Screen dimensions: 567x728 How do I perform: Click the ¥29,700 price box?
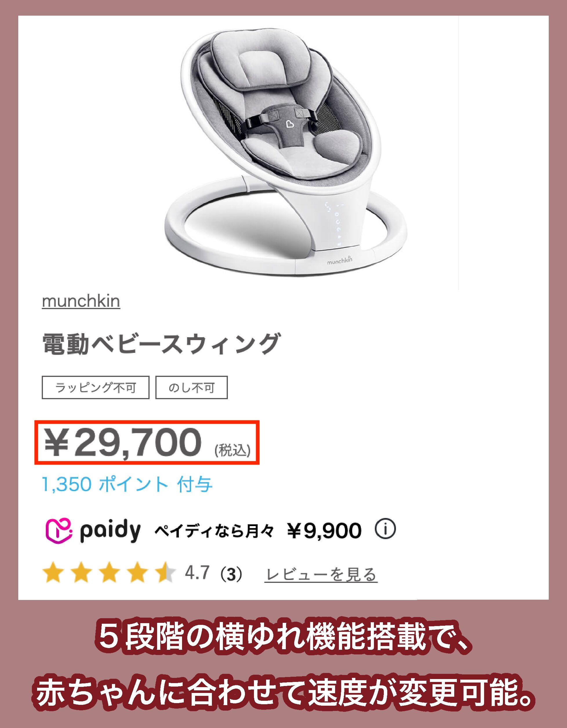pyautogui.click(x=147, y=442)
